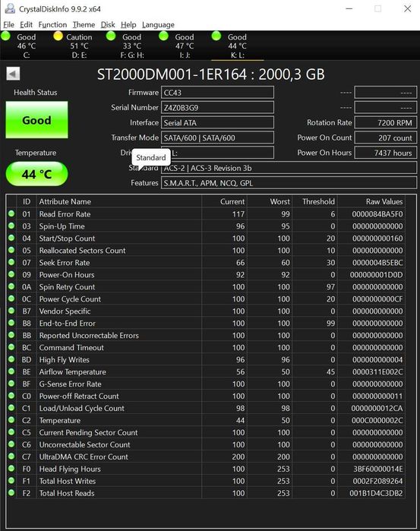Screen dimensions: 420x531
Task: Click the Current column header
Action: (x=225, y=201)
